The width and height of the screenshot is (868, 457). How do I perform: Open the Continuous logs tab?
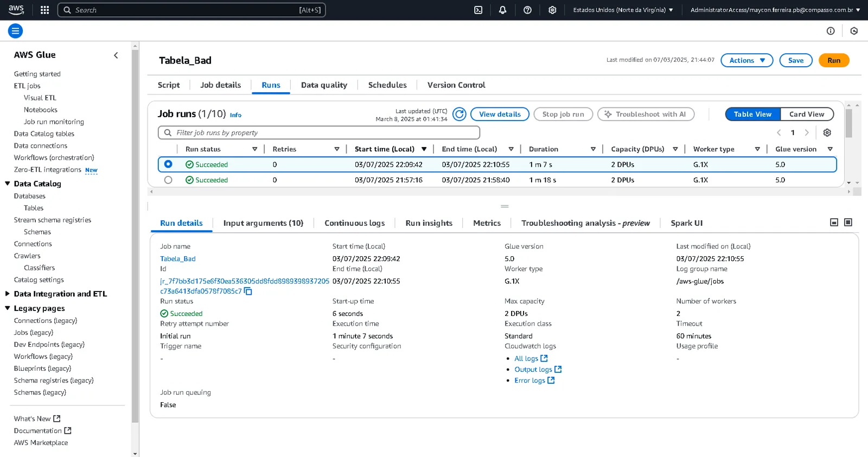(x=355, y=223)
